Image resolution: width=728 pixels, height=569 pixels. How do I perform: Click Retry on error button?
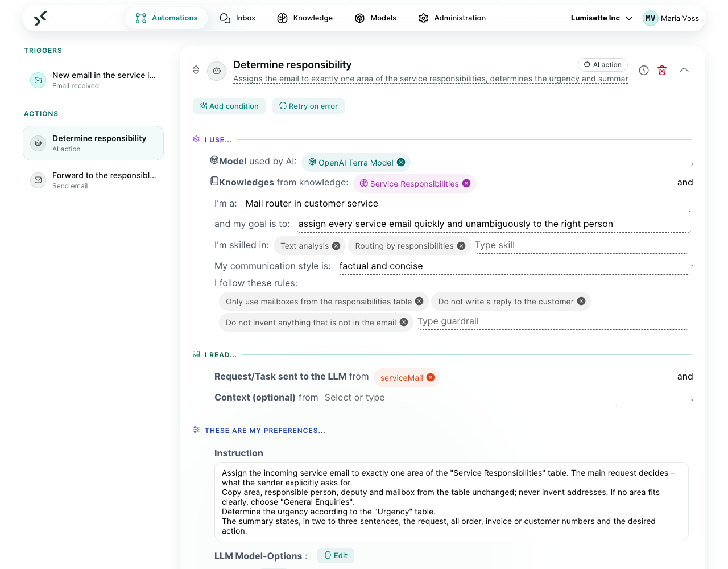click(308, 106)
